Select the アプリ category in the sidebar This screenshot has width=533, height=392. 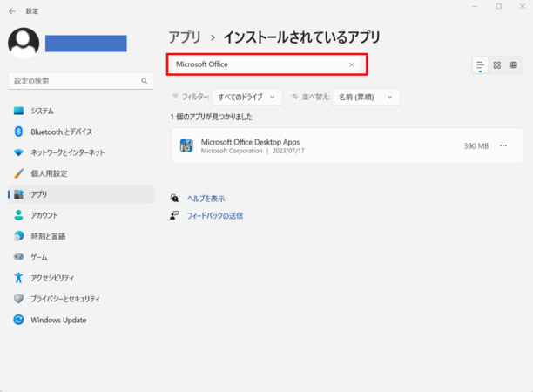pos(81,194)
